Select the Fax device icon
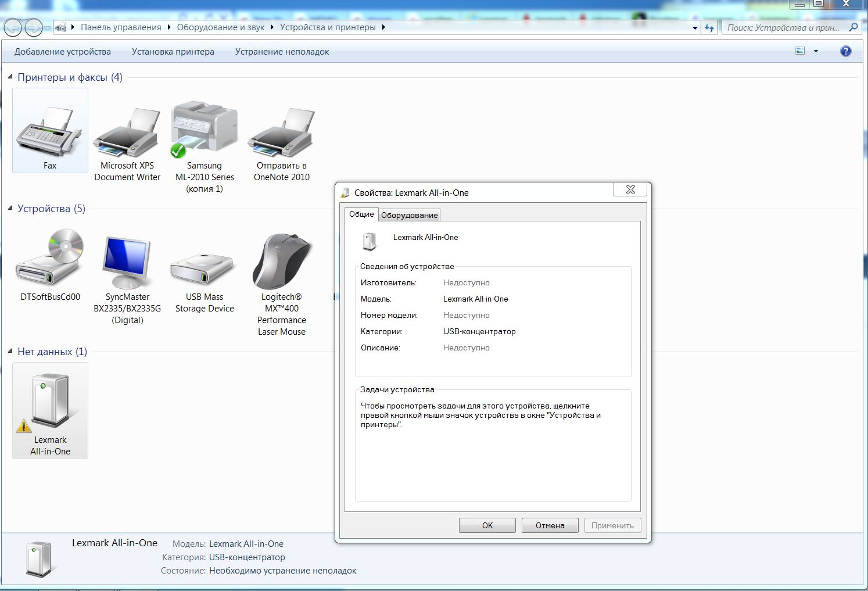Image resolution: width=868 pixels, height=591 pixels. pyautogui.click(x=50, y=131)
